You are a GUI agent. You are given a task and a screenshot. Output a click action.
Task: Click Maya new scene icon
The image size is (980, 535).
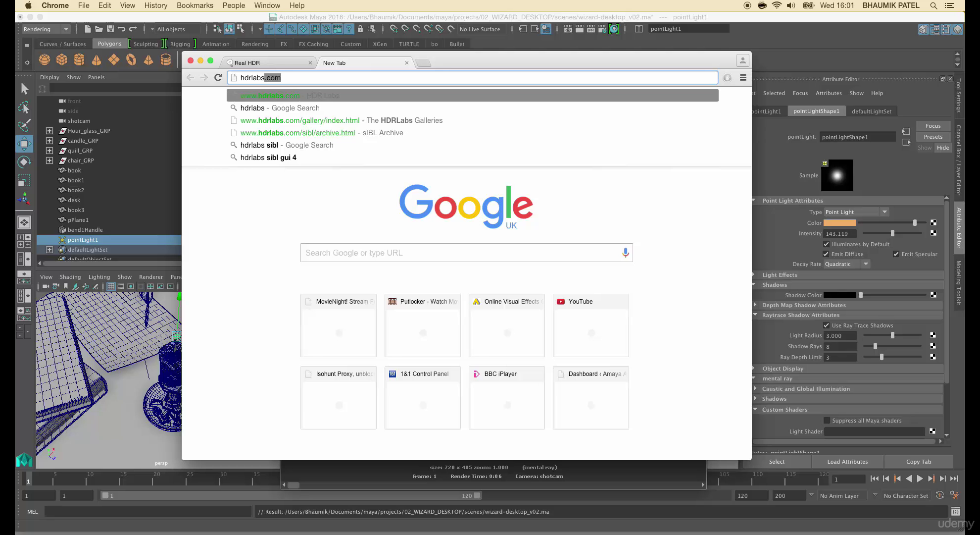[x=88, y=29]
